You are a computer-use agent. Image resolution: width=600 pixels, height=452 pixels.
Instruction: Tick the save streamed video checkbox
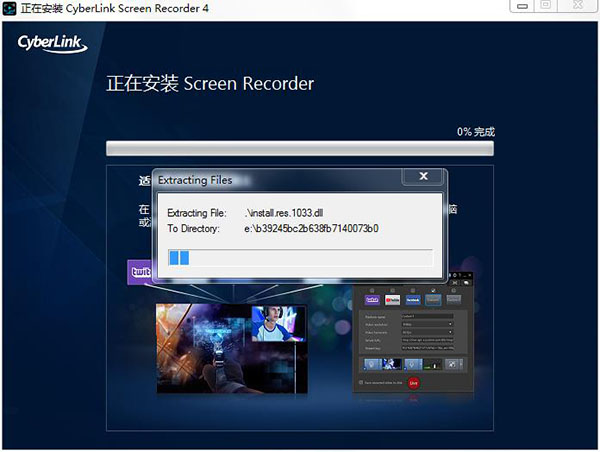tap(360, 382)
